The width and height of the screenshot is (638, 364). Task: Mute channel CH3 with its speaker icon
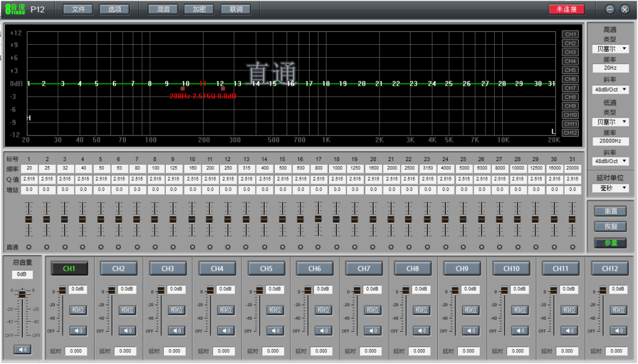(x=176, y=330)
